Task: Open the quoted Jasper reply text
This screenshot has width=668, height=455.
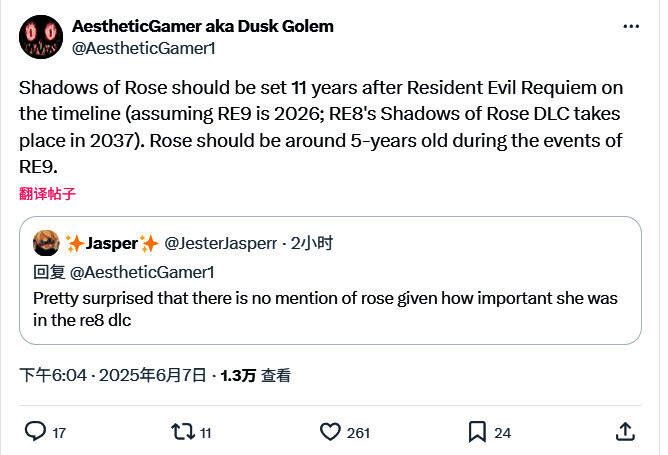Action: (x=325, y=309)
